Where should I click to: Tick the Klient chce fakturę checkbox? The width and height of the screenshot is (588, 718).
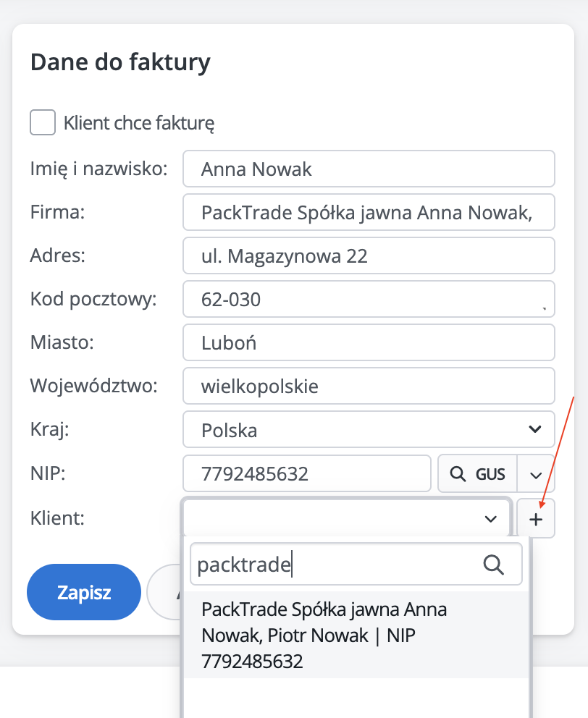[x=43, y=122]
